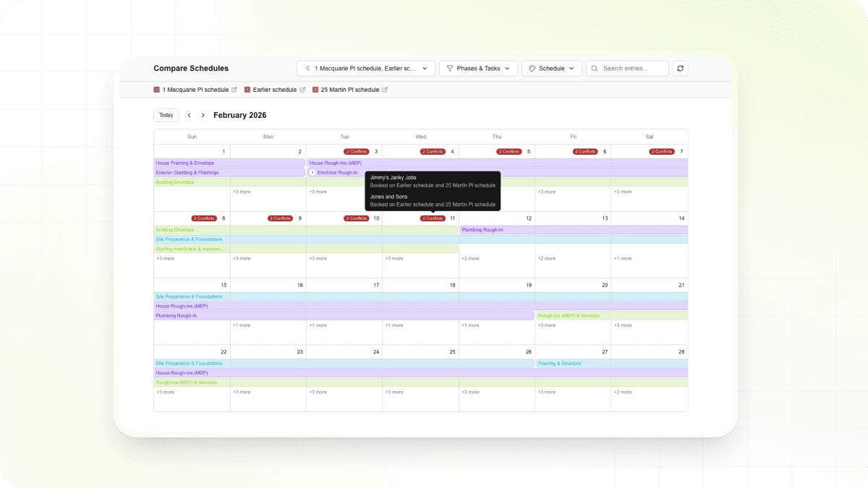Expand the Phases & Tasks filter dropdown

point(478,69)
